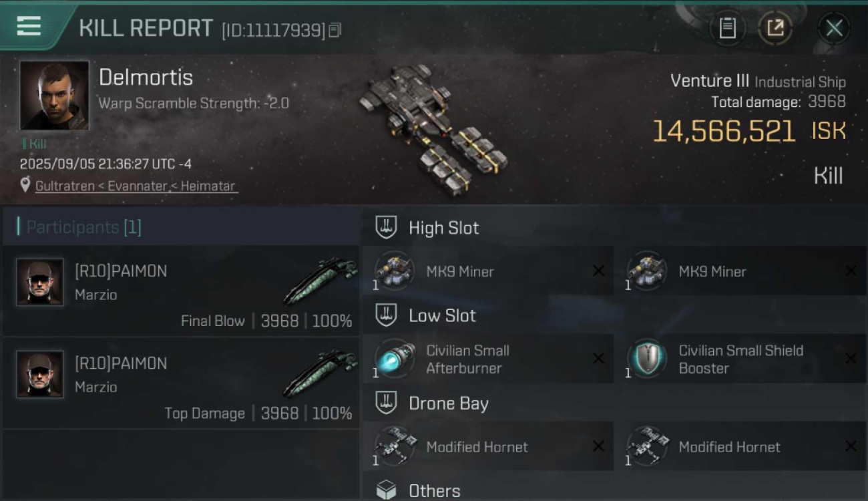Close the kill report window
This screenshot has height=501, width=868.
tap(834, 28)
